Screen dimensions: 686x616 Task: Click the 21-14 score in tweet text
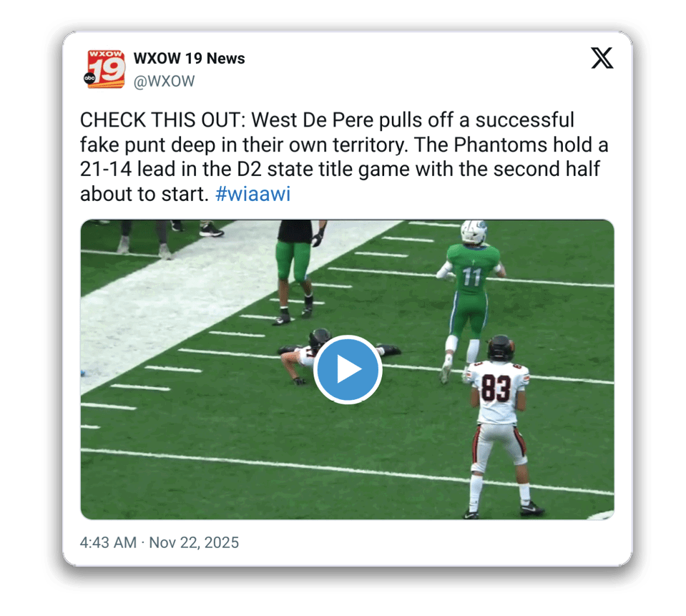(105, 170)
